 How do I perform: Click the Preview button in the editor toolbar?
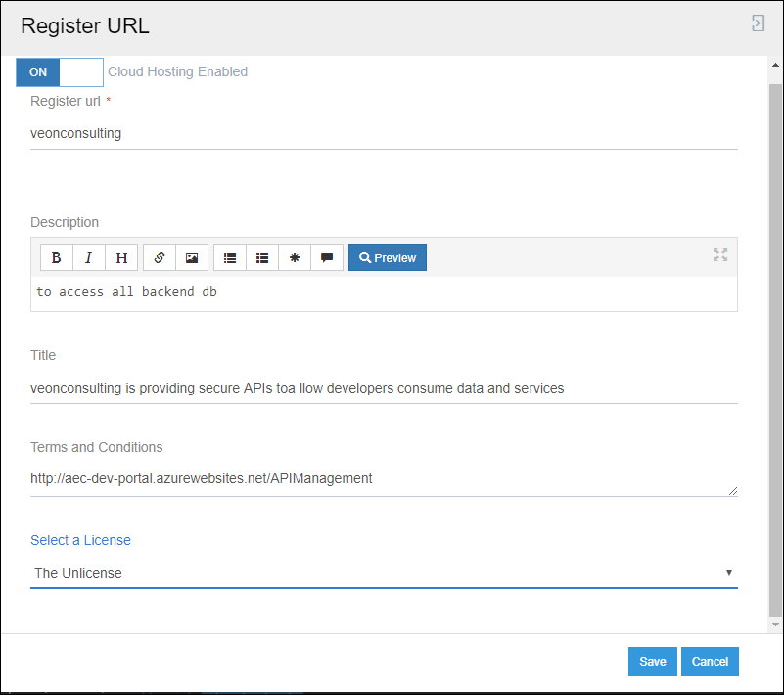click(x=387, y=256)
